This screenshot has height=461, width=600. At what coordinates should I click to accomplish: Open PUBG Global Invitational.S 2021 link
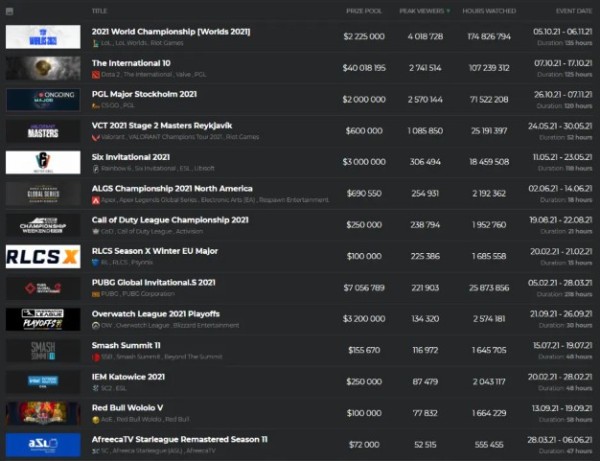153,283
